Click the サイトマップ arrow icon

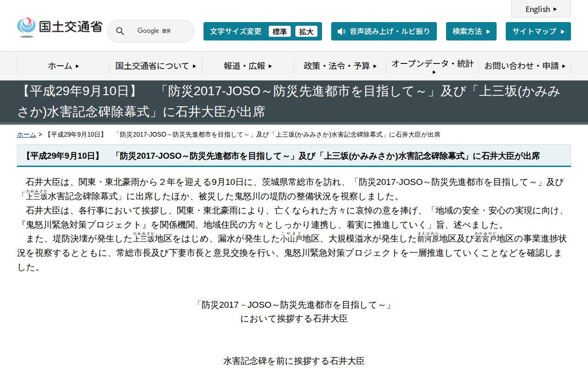[562, 31]
